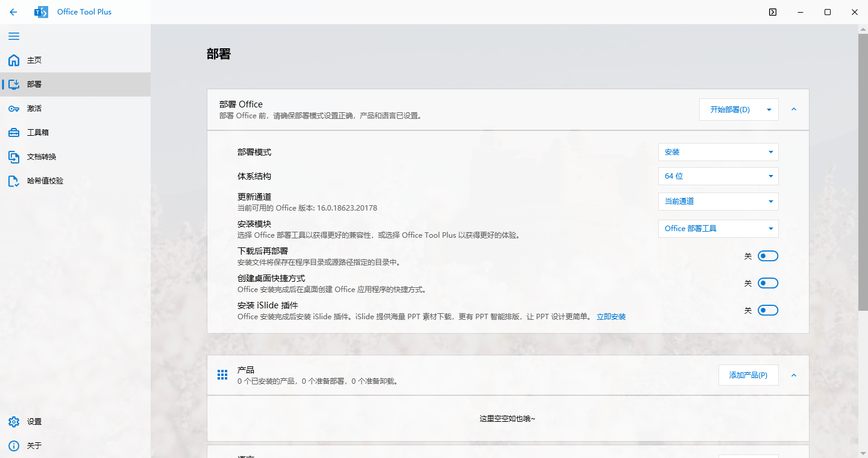Toggle the hamburger navigation menu

(x=13, y=36)
